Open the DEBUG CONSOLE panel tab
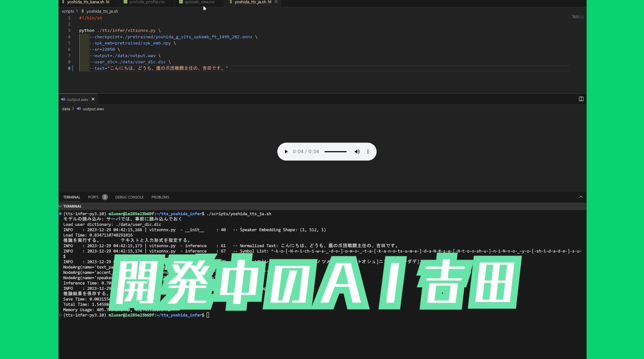The image size is (644, 359). coord(129,197)
